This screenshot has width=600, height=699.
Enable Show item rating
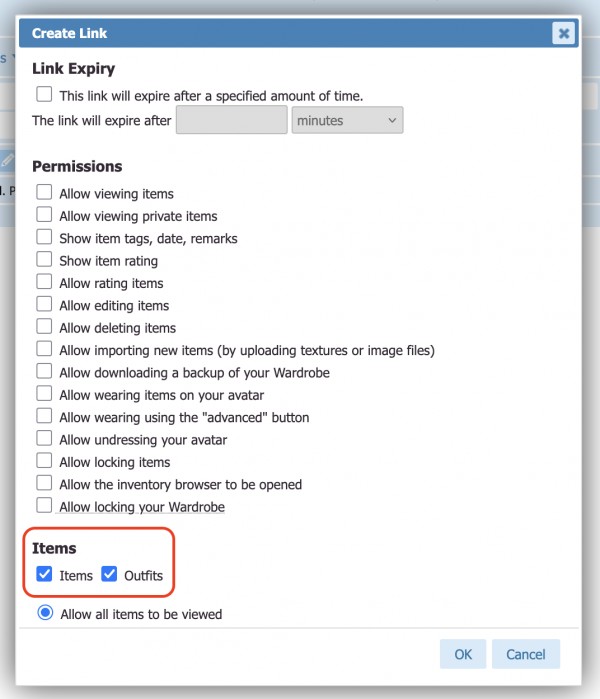44,260
